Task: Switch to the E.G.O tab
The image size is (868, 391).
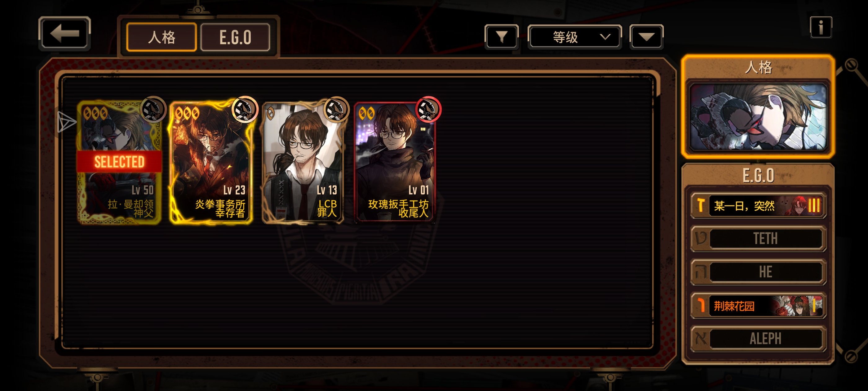Action: [x=235, y=37]
